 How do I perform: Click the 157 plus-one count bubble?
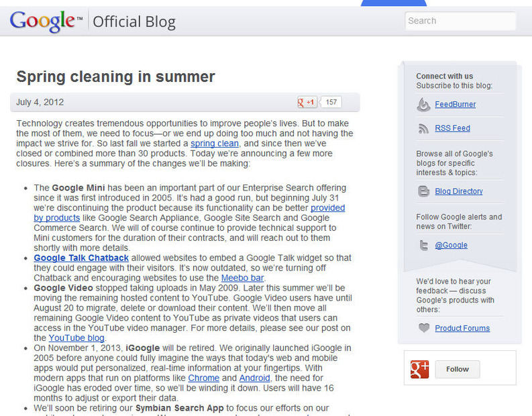tap(331, 102)
